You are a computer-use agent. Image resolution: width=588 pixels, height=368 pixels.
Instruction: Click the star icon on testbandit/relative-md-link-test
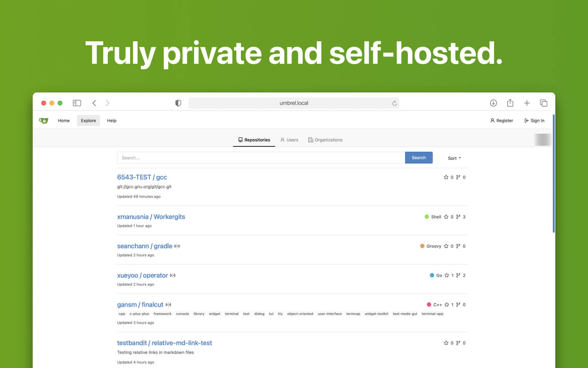coord(446,343)
